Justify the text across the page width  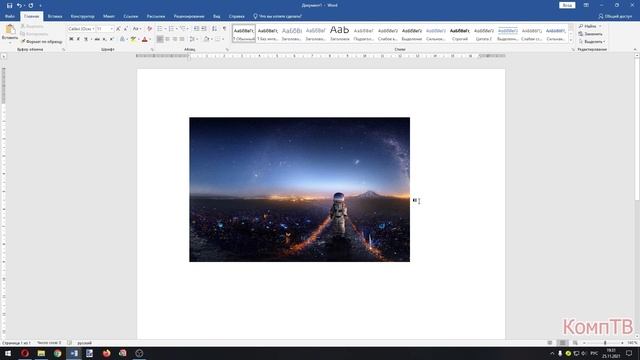tap(182, 39)
